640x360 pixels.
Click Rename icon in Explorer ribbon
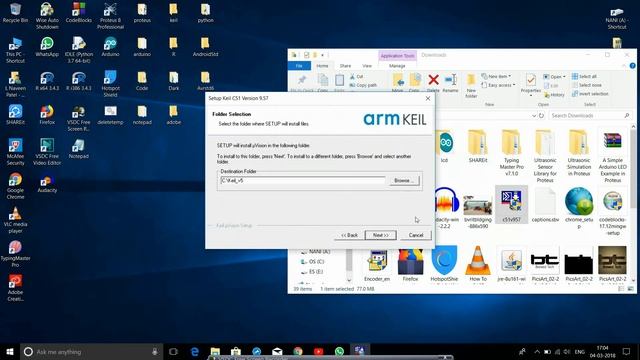[451, 83]
